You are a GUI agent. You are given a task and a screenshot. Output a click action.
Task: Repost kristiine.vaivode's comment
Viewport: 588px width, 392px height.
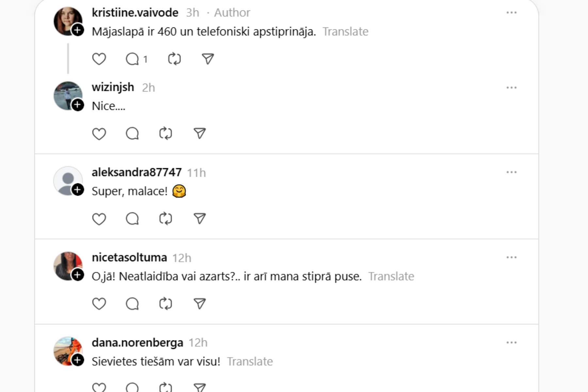(174, 59)
